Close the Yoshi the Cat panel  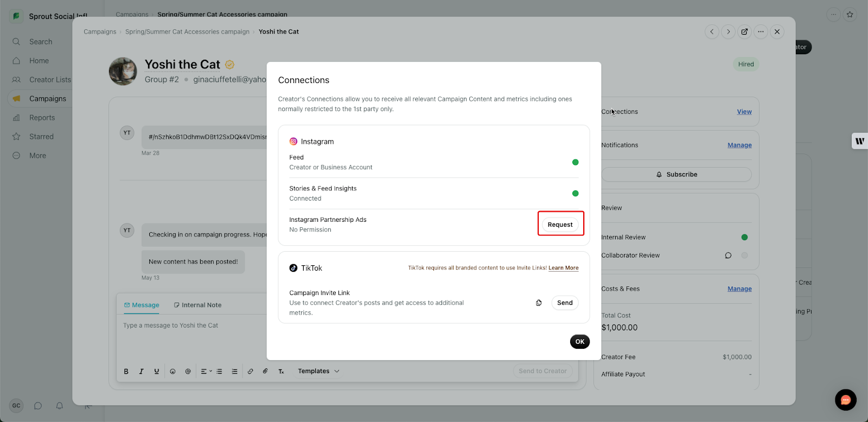click(777, 31)
